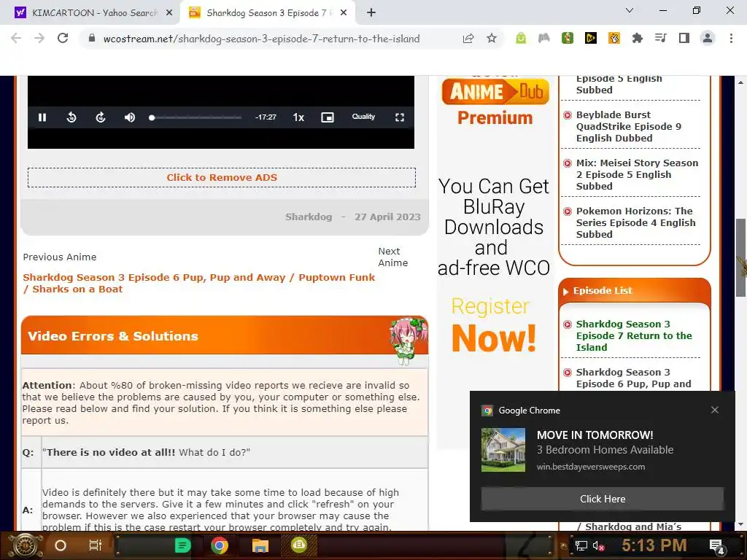Open Pokemon Horizons Episode 4 English Subbed
The height and width of the screenshot is (560, 747).
(x=635, y=222)
